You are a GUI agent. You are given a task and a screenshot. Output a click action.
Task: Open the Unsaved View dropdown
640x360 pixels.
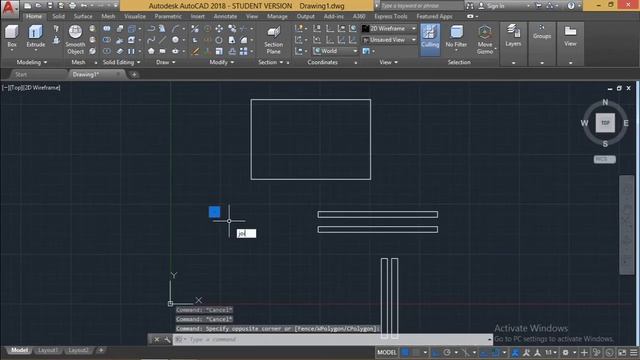pyautogui.click(x=389, y=40)
